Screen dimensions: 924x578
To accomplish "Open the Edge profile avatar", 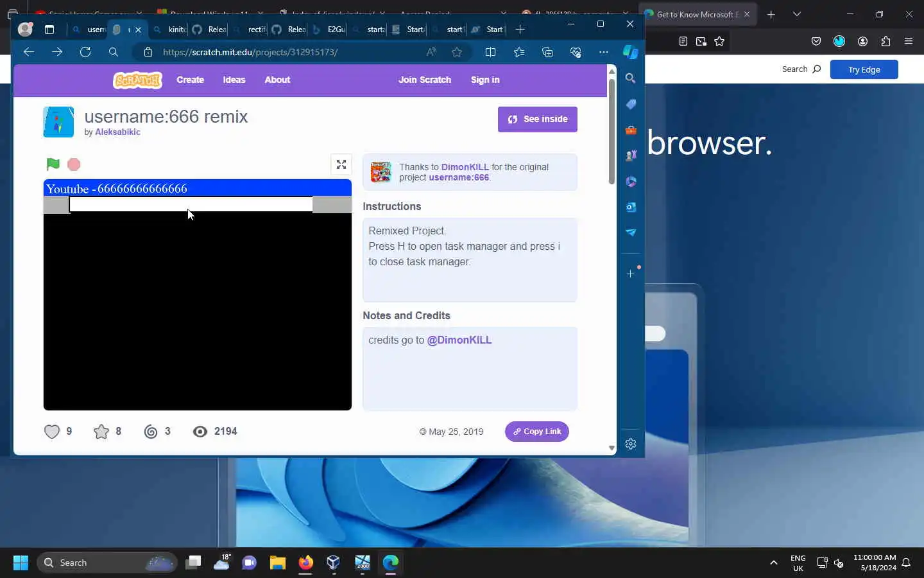I will coord(25,29).
